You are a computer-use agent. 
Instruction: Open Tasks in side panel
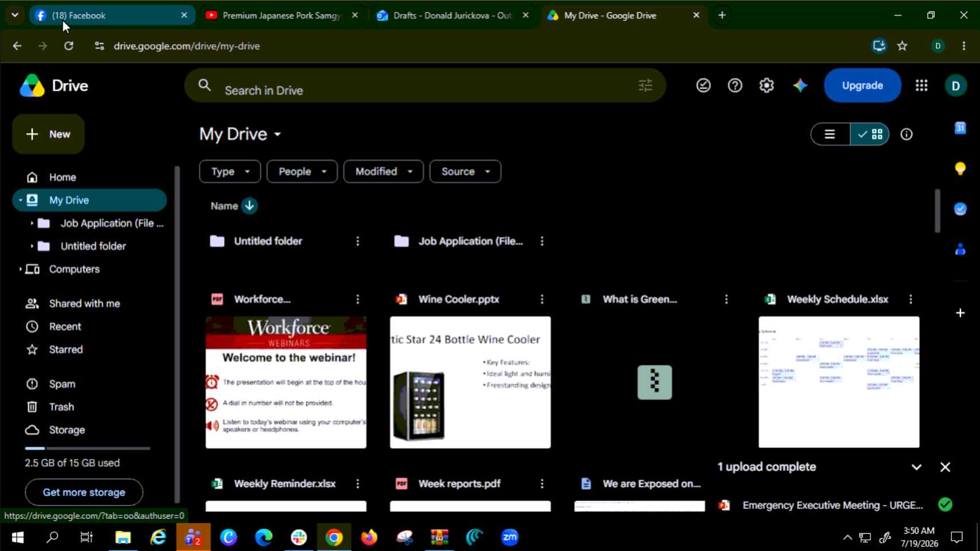[960, 209]
